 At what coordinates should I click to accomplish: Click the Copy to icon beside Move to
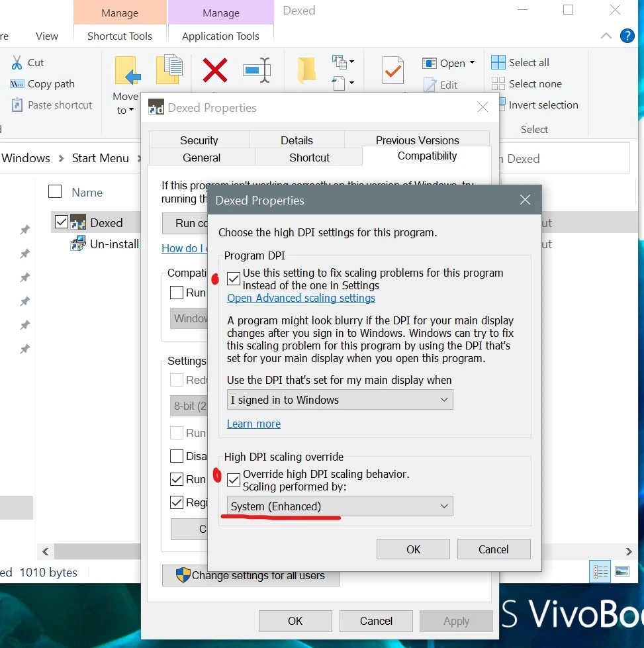pos(169,69)
